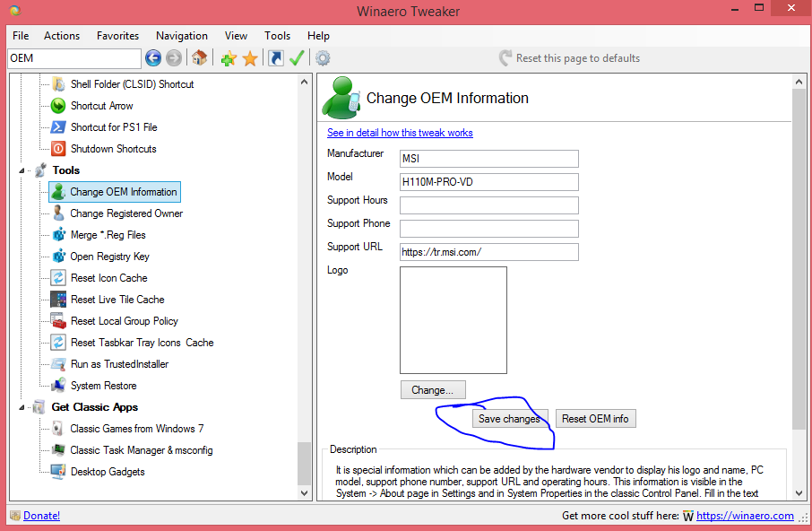The image size is (812, 531).
Task: Click the tree panel scroll down arrow
Action: [x=304, y=493]
